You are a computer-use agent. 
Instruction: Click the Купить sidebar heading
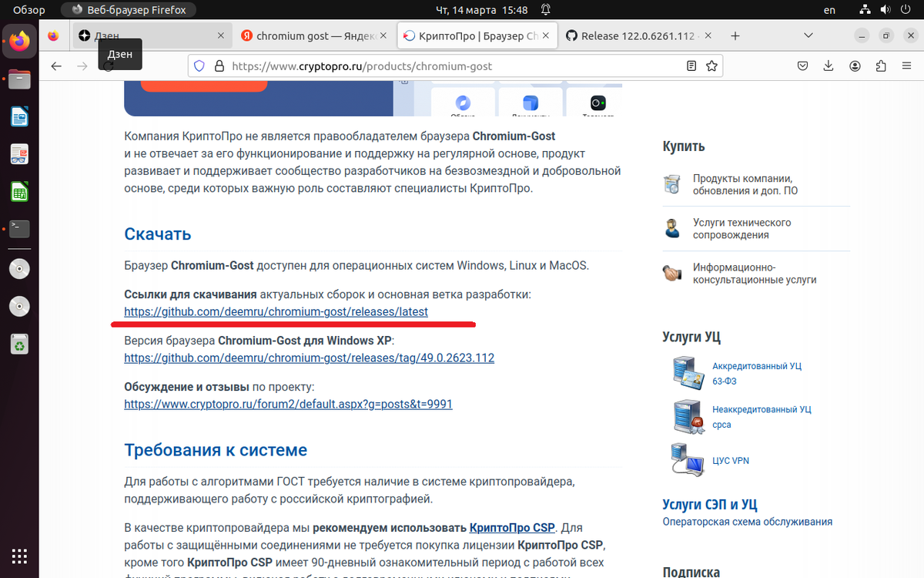[684, 146]
